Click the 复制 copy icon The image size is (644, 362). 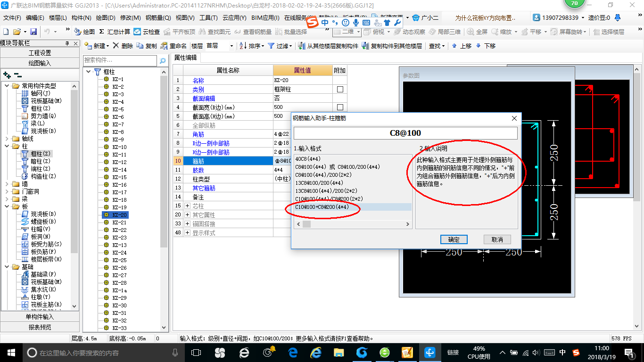pos(140,46)
